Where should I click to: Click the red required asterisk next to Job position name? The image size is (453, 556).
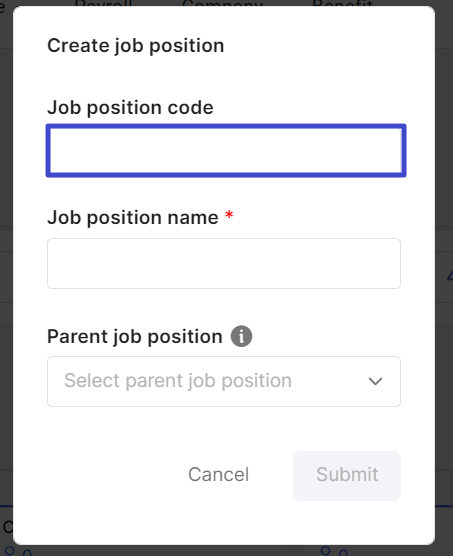pos(229,215)
